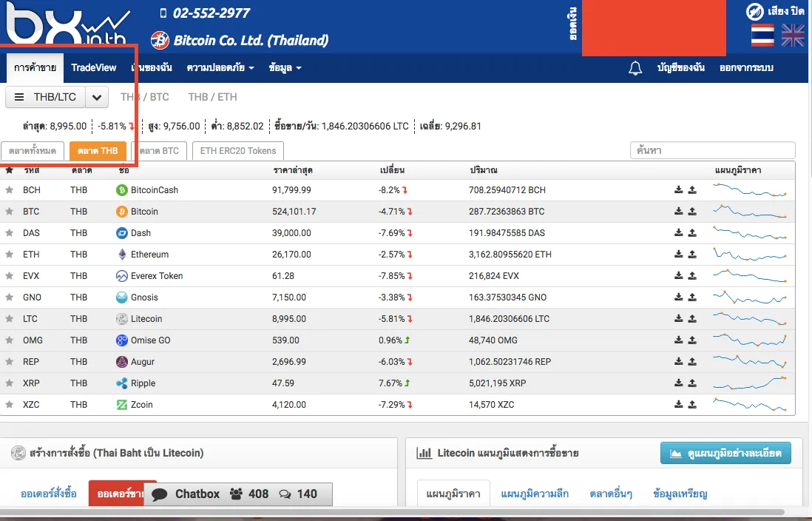Click the ค้นหา search field
Screen dimensions: 812x521
tap(713, 150)
